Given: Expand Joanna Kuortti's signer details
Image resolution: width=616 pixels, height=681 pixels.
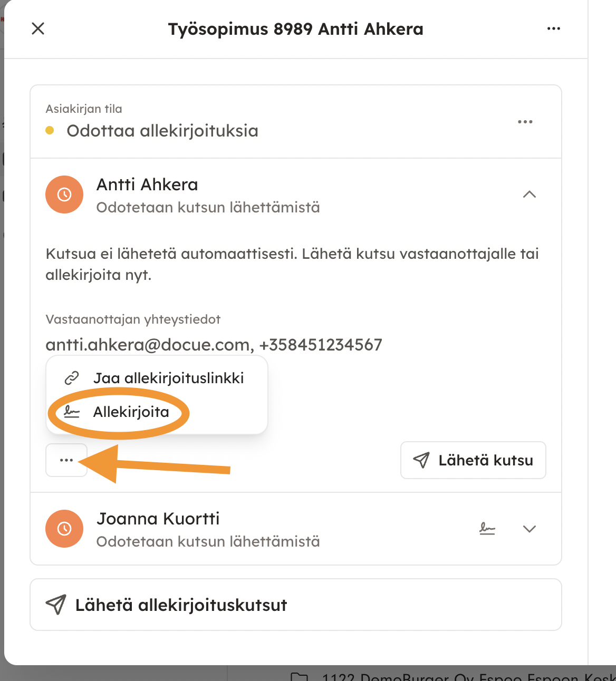Looking at the screenshot, I should [529, 529].
